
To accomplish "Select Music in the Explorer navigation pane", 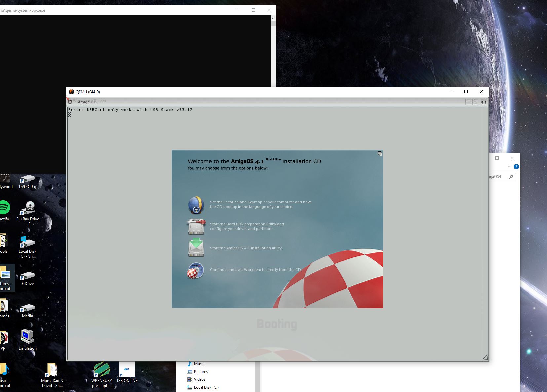I will point(199,364).
